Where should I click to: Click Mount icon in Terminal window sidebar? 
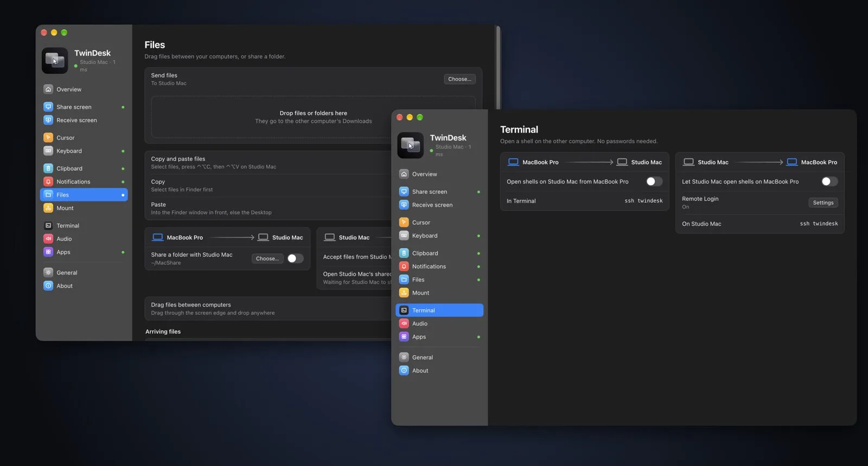pyautogui.click(x=404, y=293)
